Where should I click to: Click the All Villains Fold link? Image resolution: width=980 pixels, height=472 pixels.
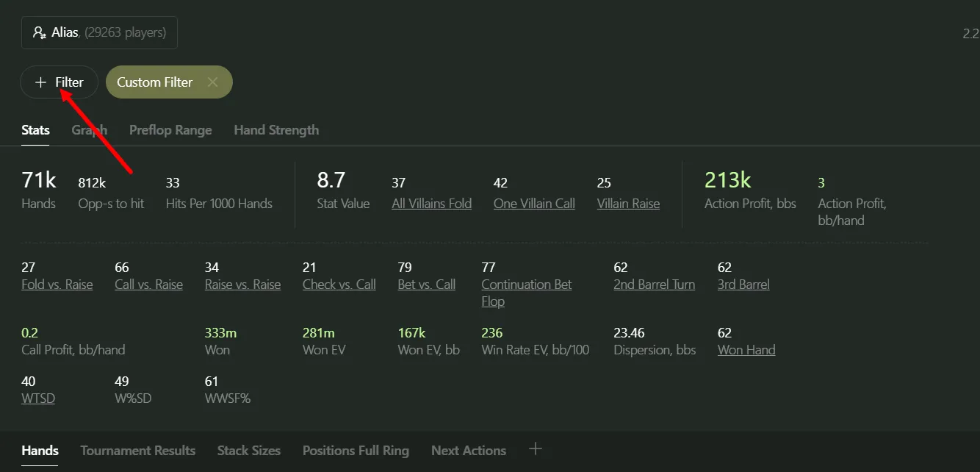pos(432,204)
